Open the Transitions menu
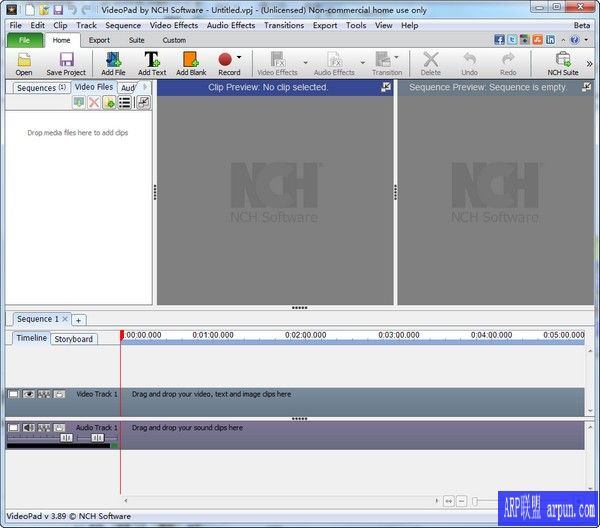Screen dimensions: 600x528 284,25
